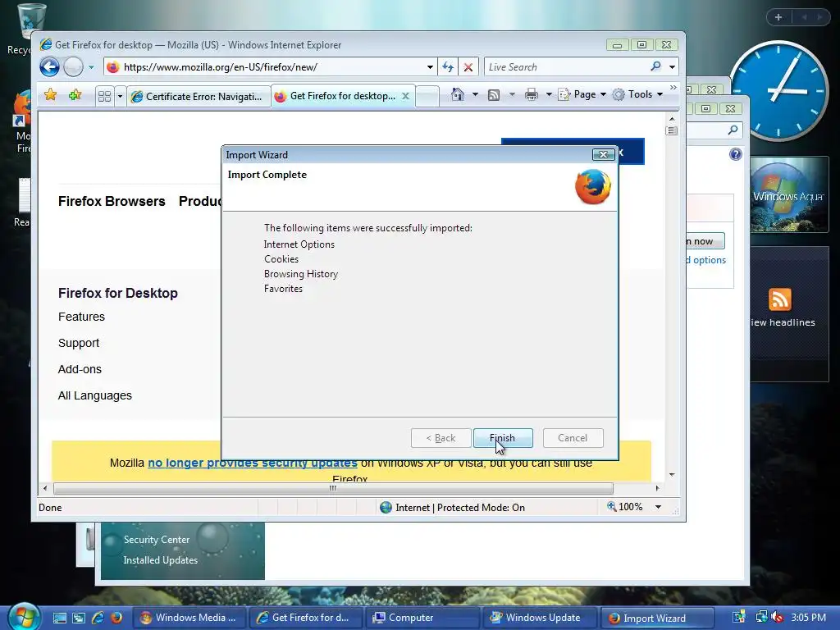Click Cancel in the Import Wizard
This screenshot has height=630, width=840.
click(x=573, y=438)
